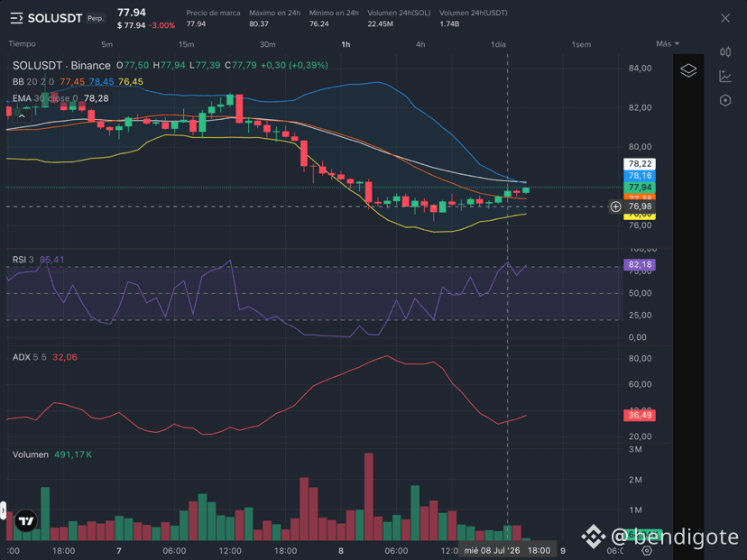Click the Volumen 24h(USDT) value 1.74B
The width and height of the screenshot is (747, 560).
[x=449, y=23]
